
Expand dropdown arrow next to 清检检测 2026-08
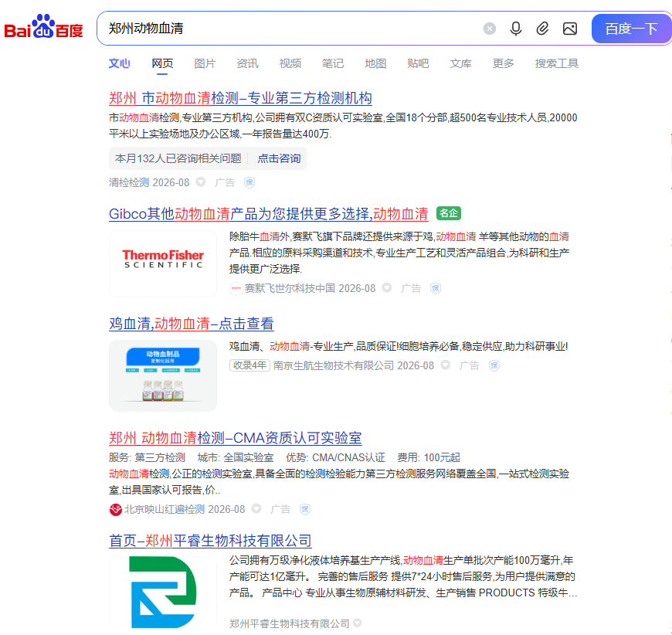pyautogui.click(x=201, y=182)
